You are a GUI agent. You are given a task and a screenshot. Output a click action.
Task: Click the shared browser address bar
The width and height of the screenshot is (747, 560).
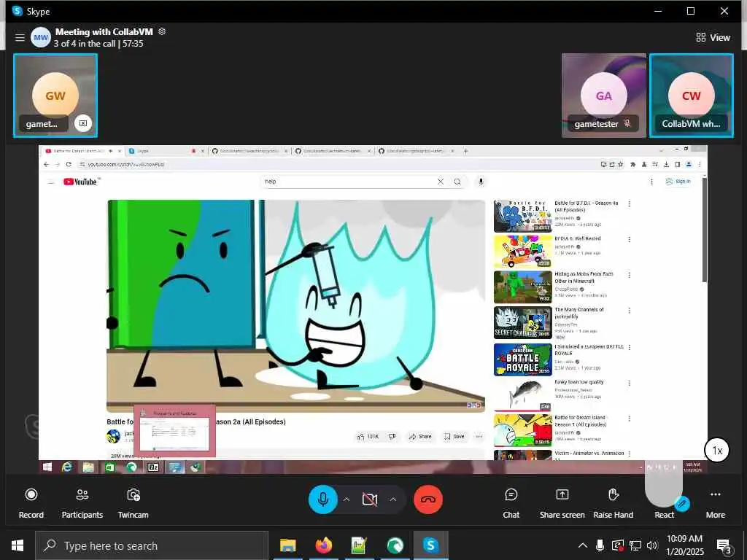pos(333,164)
